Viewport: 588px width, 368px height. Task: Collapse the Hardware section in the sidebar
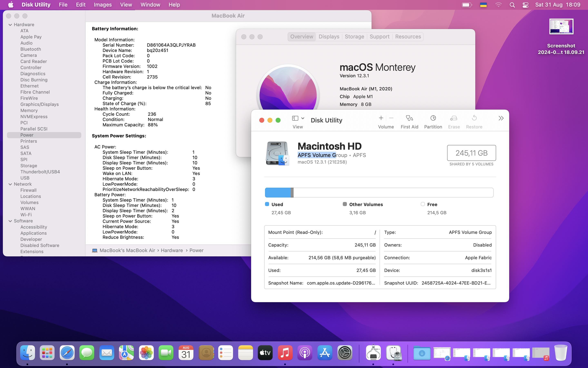tap(10, 25)
